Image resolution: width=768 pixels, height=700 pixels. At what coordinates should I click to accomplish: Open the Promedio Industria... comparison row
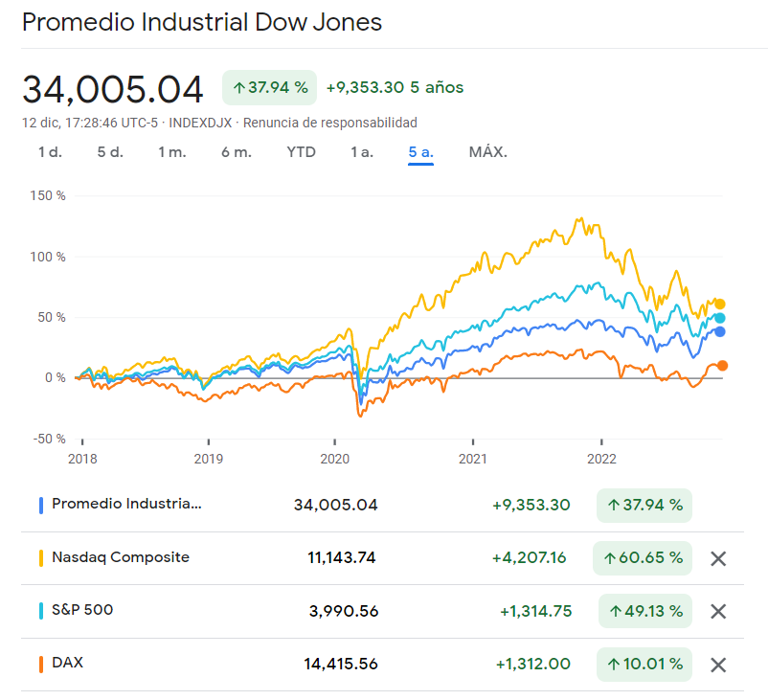coord(382,505)
